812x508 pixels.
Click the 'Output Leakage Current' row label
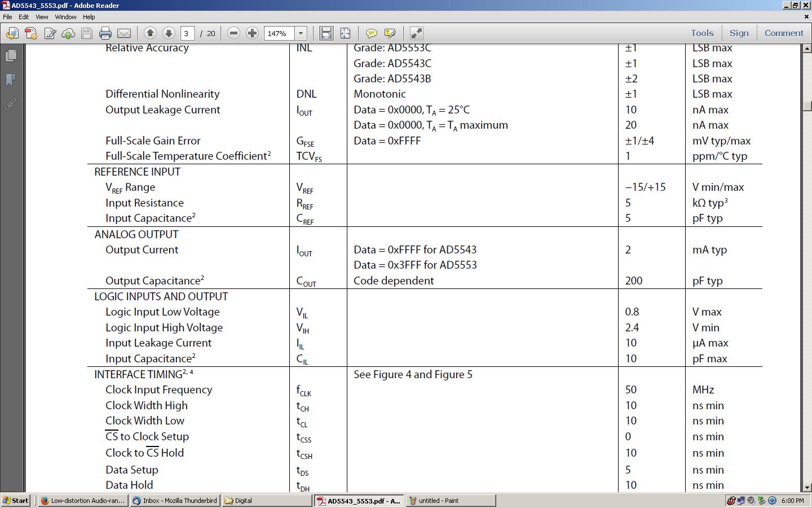162,110
